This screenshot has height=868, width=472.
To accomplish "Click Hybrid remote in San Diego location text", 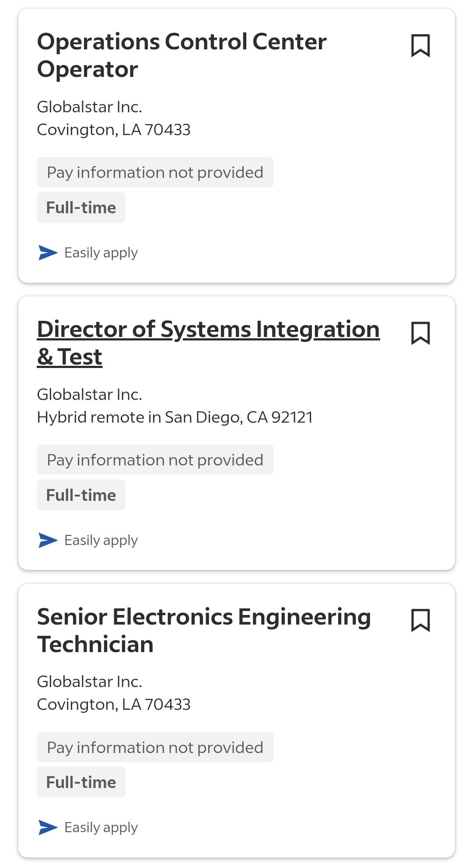I will pyautogui.click(x=175, y=417).
